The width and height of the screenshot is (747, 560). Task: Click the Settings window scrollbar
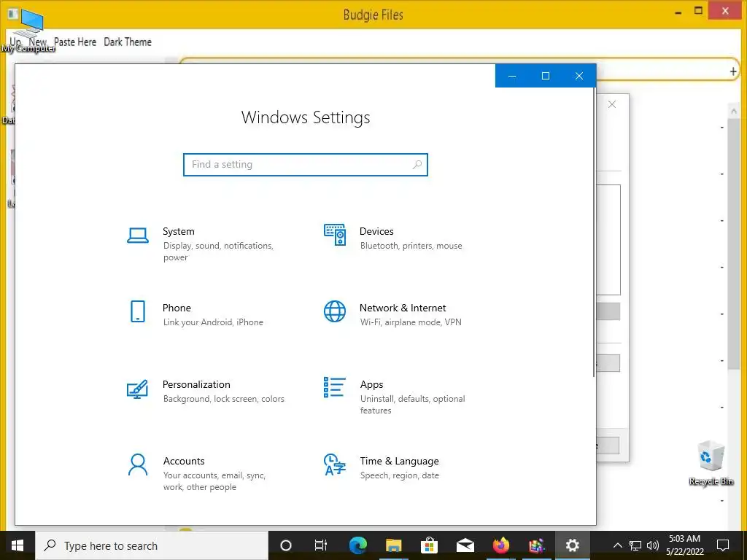[x=594, y=233]
